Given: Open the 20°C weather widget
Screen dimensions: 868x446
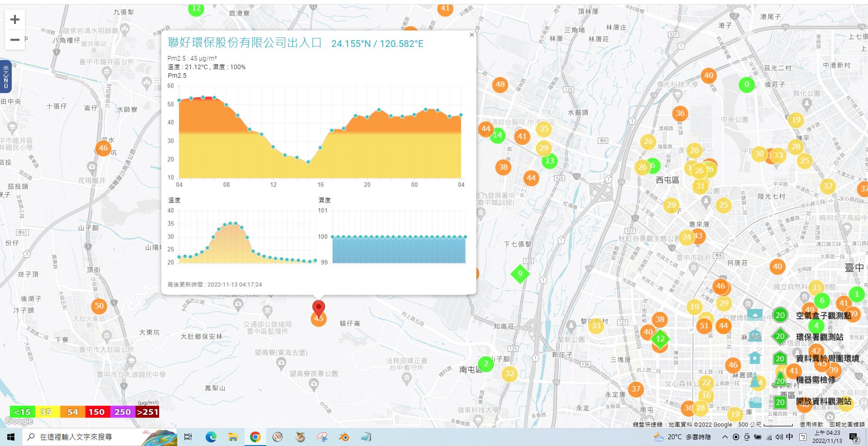Looking at the screenshot, I should point(682,437).
